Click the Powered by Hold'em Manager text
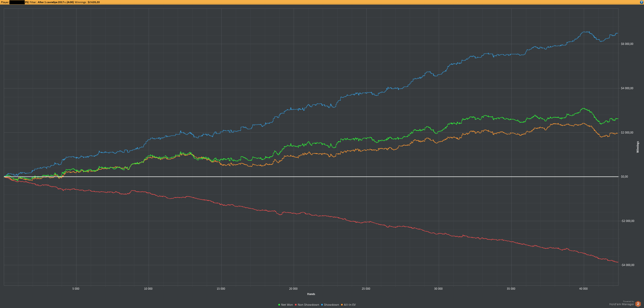644x308 pixels. point(622,303)
